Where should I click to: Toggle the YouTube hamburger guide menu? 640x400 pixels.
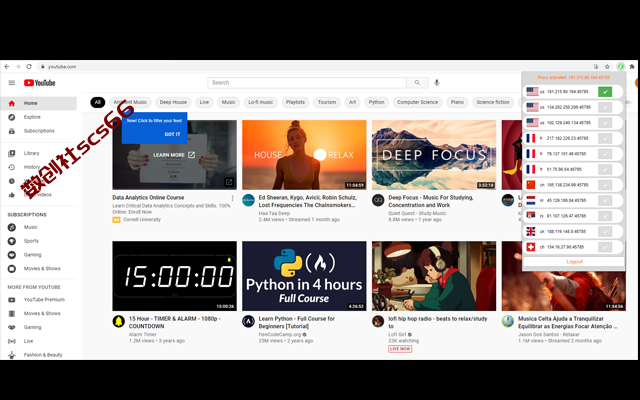12,83
